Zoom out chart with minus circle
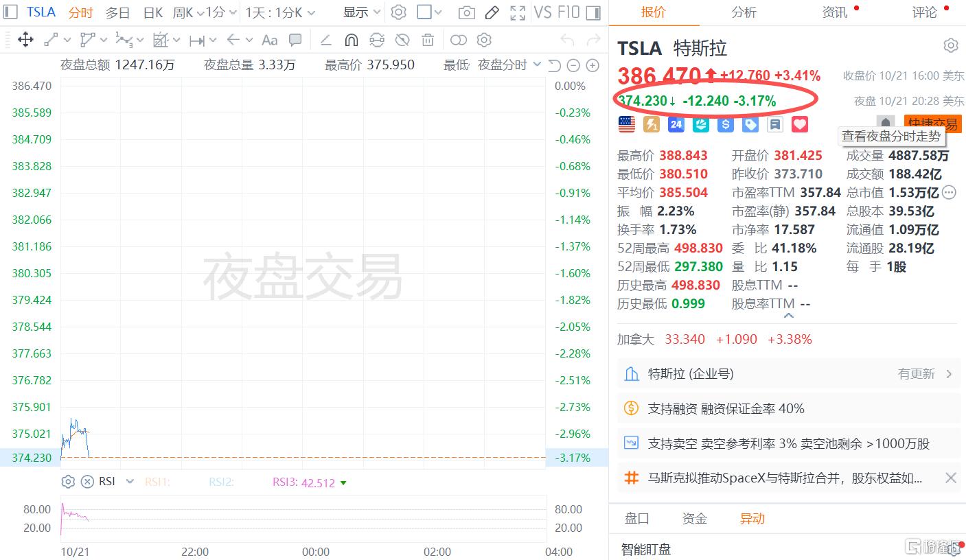The width and height of the screenshot is (966, 560). (573, 65)
